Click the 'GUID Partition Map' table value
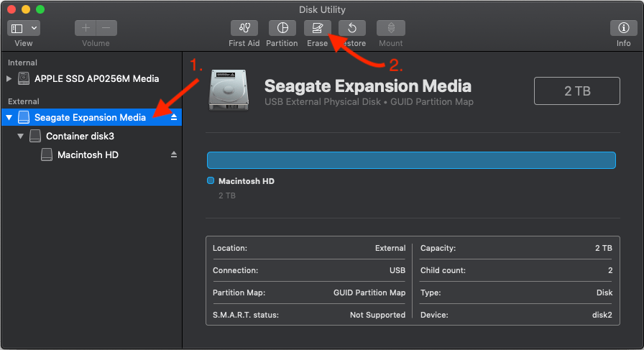Image resolution: width=644 pixels, height=350 pixels. tap(369, 293)
